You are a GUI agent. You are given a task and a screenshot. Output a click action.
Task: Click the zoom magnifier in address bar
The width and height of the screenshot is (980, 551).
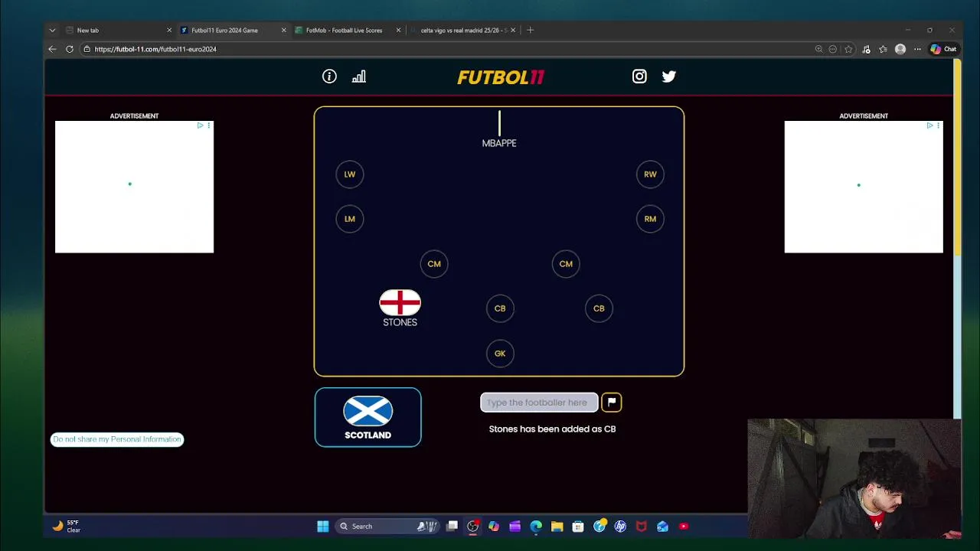point(818,49)
